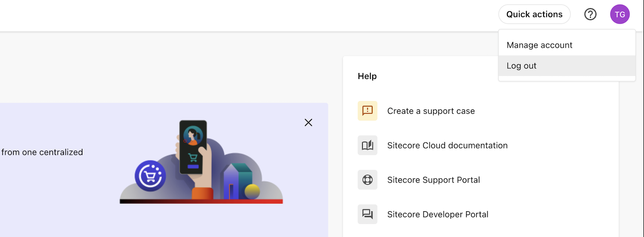Choose Log out from the menu
The width and height of the screenshot is (644, 237).
(x=567, y=66)
